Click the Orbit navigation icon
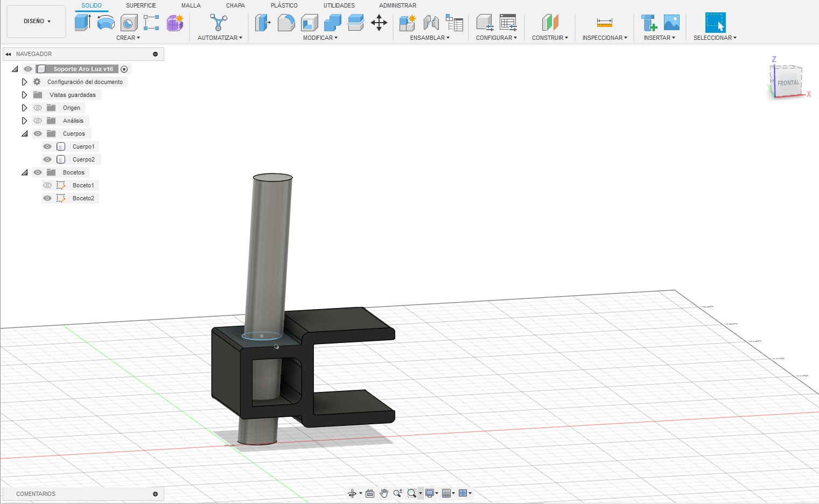 click(x=352, y=493)
